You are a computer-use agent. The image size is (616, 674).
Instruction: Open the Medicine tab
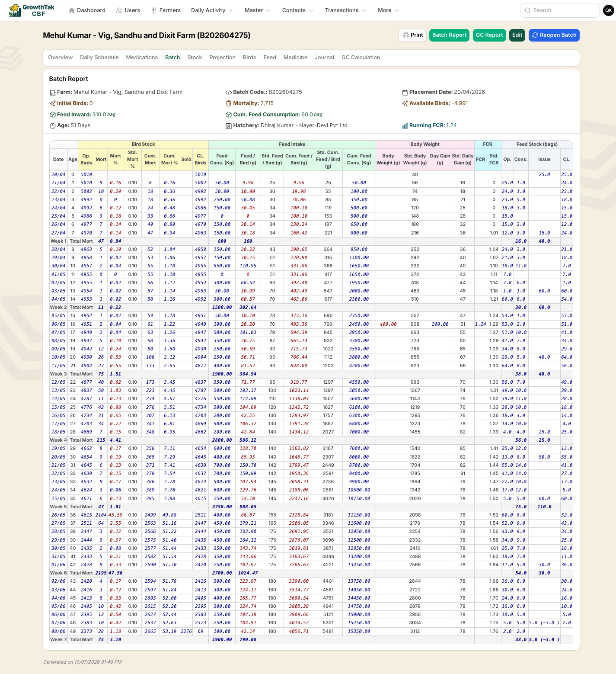(295, 58)
